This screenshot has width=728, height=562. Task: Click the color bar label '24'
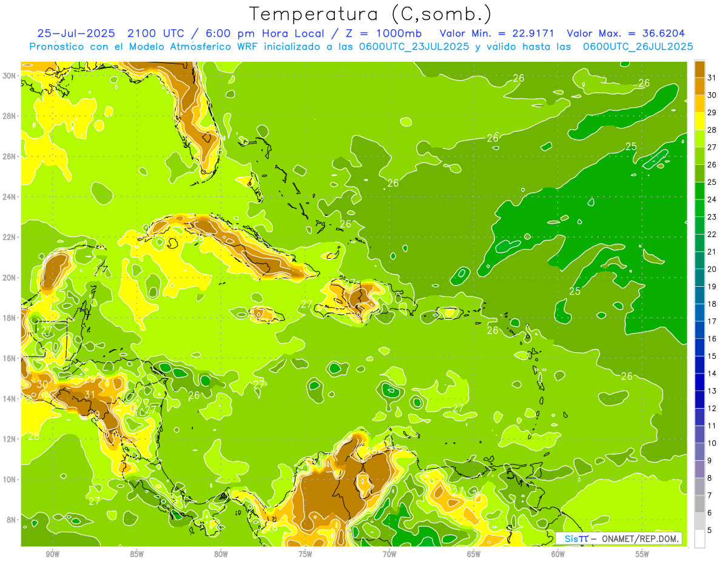coord(712,199)
